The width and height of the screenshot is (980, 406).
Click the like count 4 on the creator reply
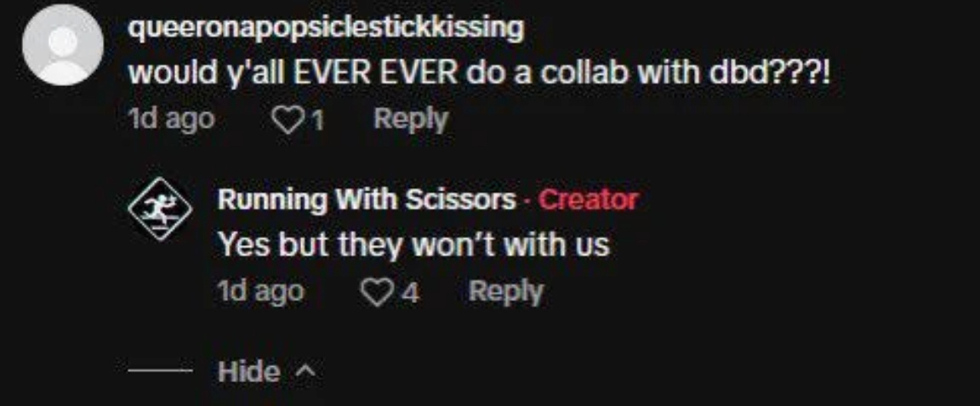point(409,293)
